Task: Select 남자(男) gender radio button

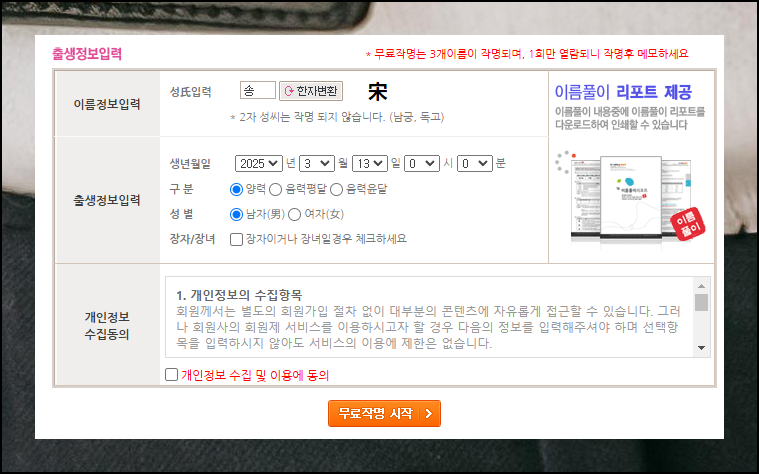Action: point(236,214)
